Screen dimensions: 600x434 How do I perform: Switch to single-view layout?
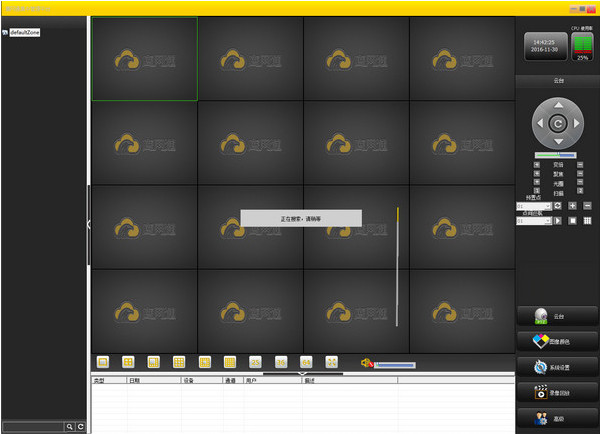[x=103, y=361]
